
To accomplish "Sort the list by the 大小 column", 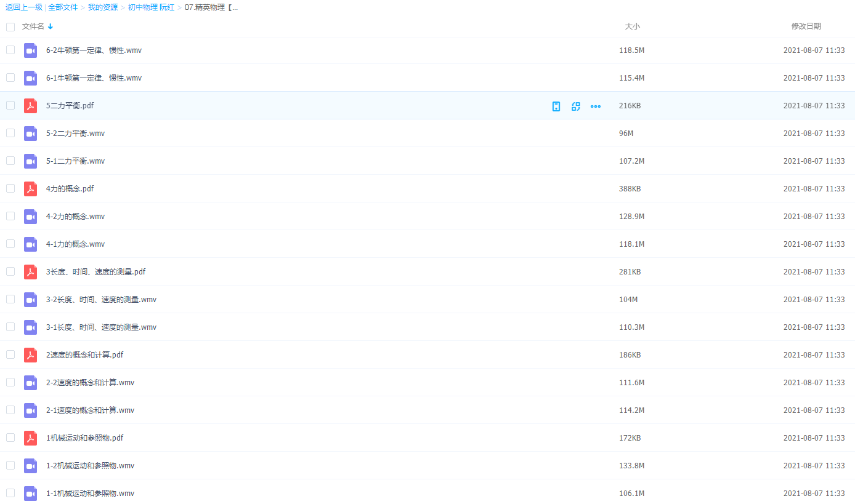I will tap(632, 26).
